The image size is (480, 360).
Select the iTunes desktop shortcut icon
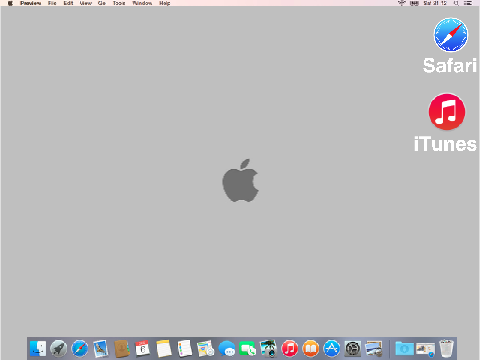tap(447, 112)
